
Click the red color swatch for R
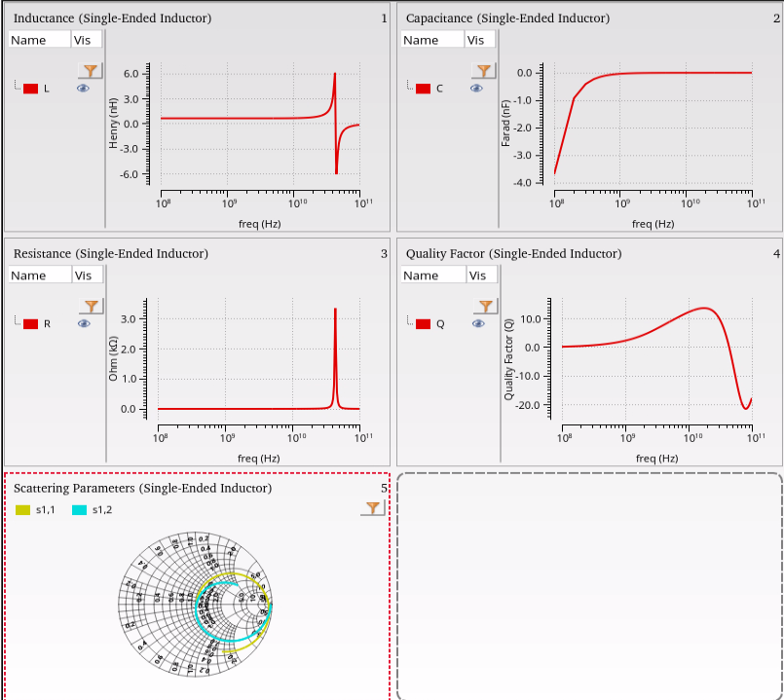click(x=30, y=323)
